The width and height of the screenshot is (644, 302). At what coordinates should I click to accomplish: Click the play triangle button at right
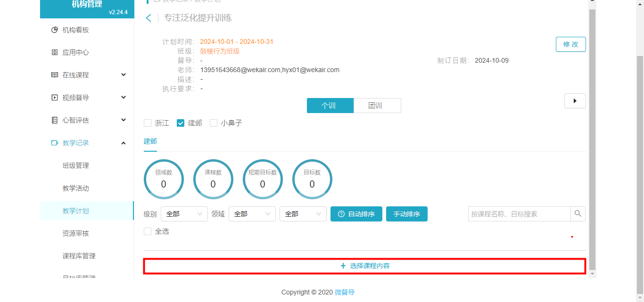pyautogui.click(x=575, y=101)
